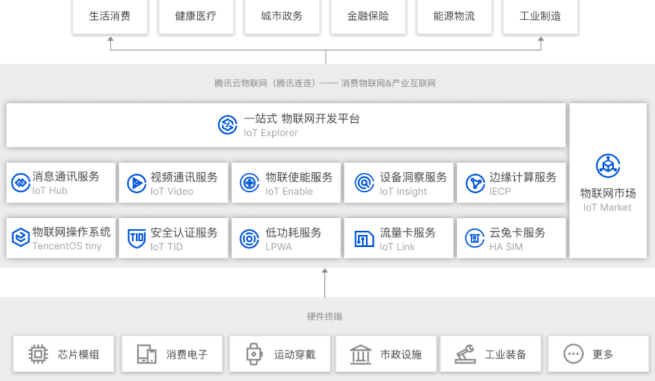The height and width of the screenshot is (381, 655).
Task: Open the 城市政务 industry card
Action: pyautogui.click(x=282, y=16)
